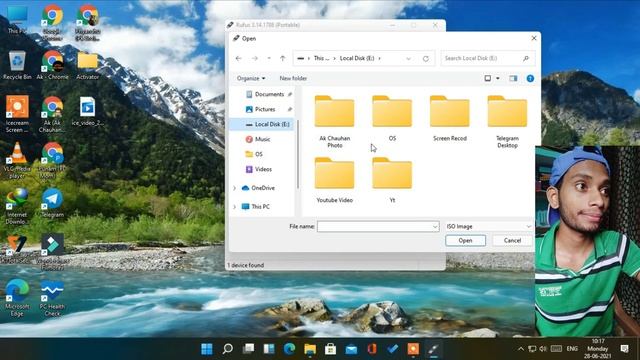640x360 pixels.
Task: Open File Explorer from the taskbar
Action: tap(310, 349)
